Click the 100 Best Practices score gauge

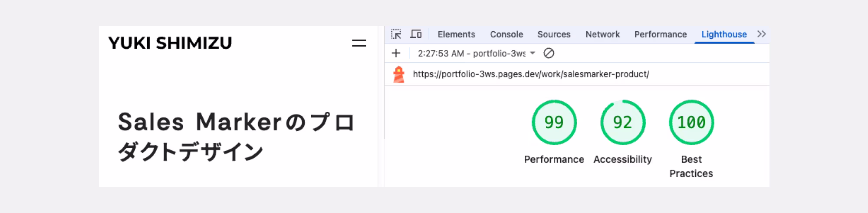(x=691, y=123)
